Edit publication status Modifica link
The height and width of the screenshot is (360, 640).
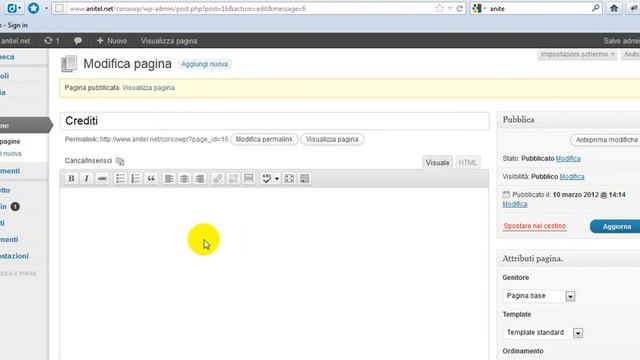coord(568,158)
